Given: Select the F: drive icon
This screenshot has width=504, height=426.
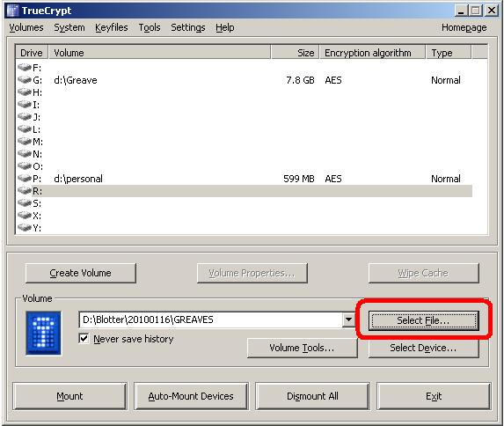Looking at the screenshot, I should pos(25,67).
